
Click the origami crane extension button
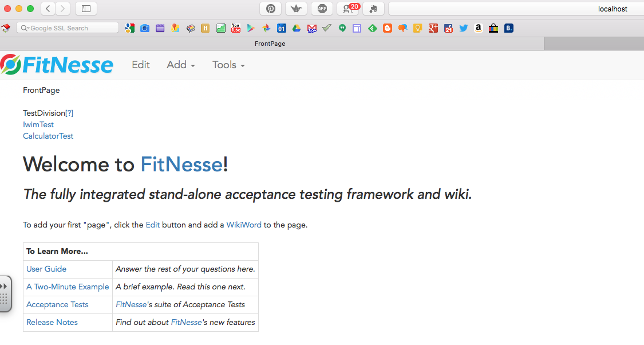pos(296,9)
